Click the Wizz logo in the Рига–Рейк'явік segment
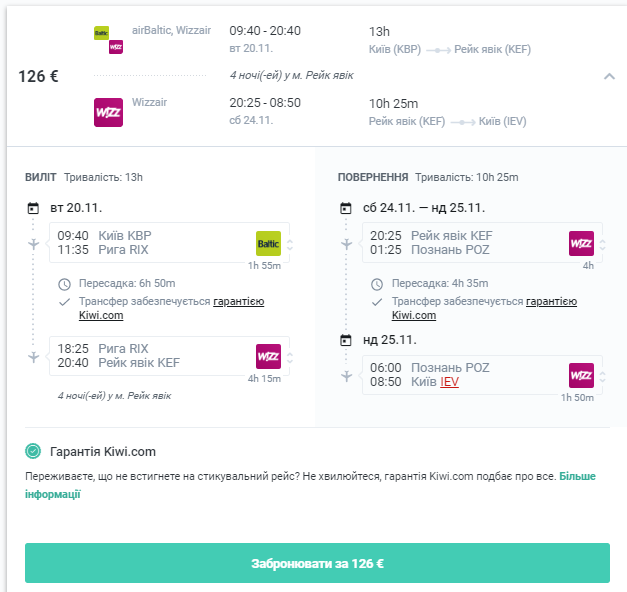This screenshot has width=627, height=592. (x=268, y=355)
